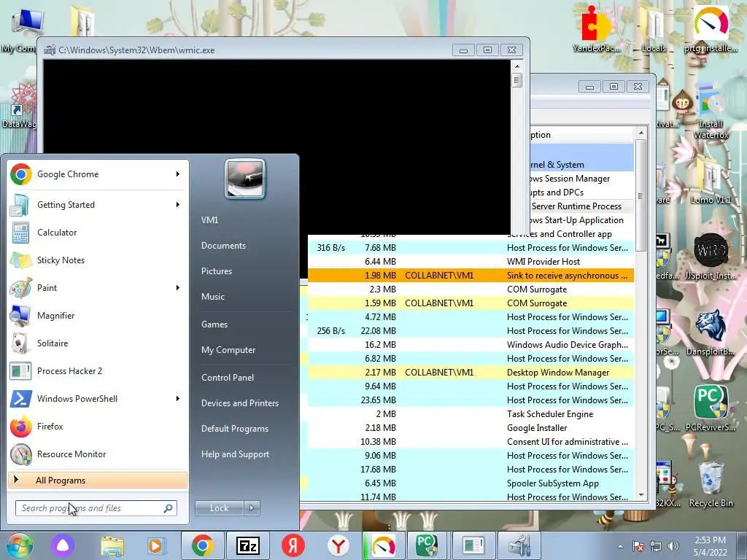The height and width of the screenshot is (560, 747).
Task: Select the Desktop Window Manager process row
Action: click(x=471, y=373)
